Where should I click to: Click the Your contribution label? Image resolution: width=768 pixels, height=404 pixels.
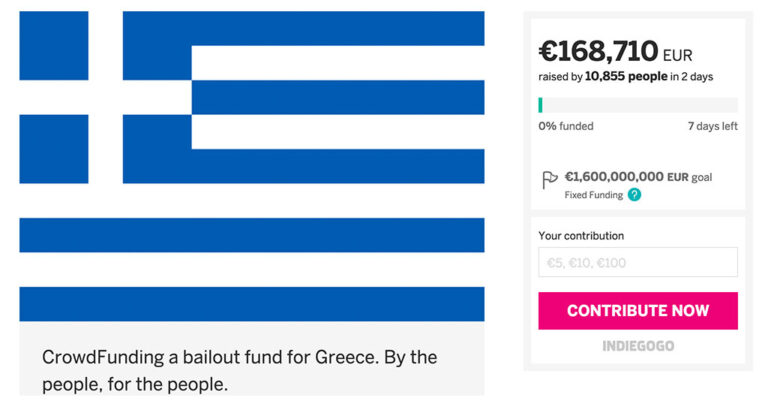pyautogui.click(x=581, y=236)
